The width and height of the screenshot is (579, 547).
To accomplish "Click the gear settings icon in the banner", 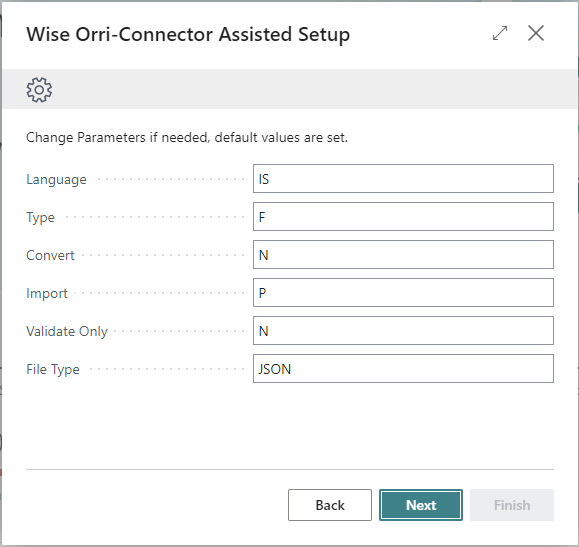I will (39, 90).
